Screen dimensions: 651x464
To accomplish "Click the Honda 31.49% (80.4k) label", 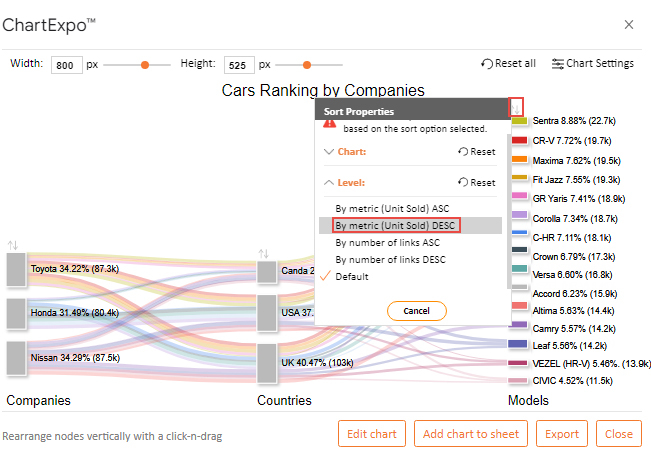I will point(75,313).
